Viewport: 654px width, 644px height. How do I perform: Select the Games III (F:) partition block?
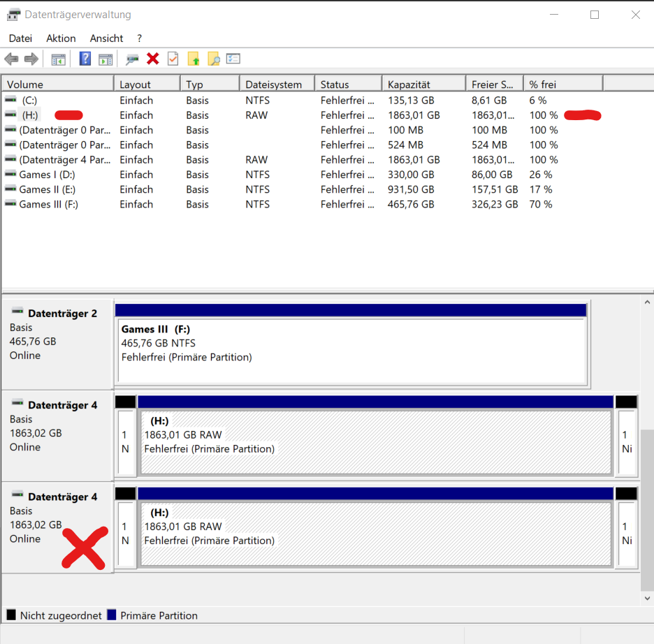tap(351, 344)
